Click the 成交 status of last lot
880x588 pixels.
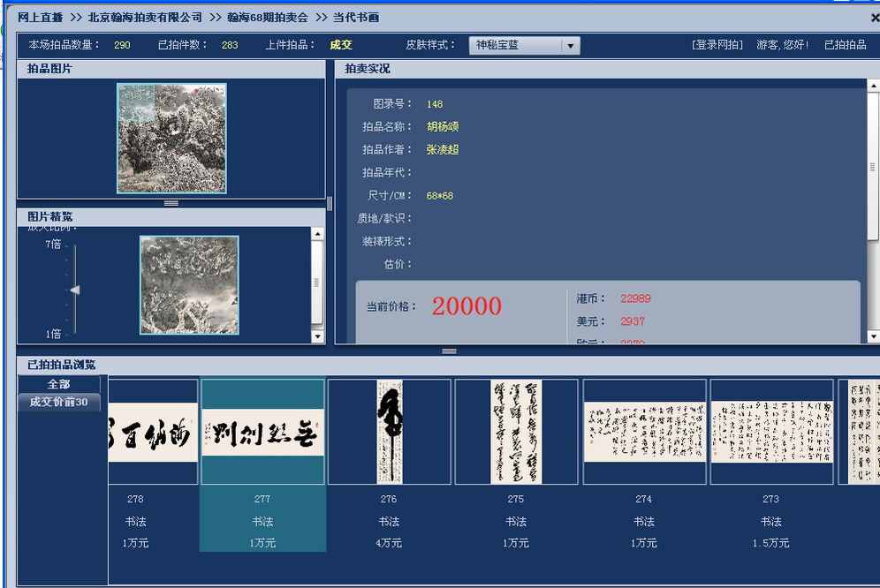click(341, 45)
